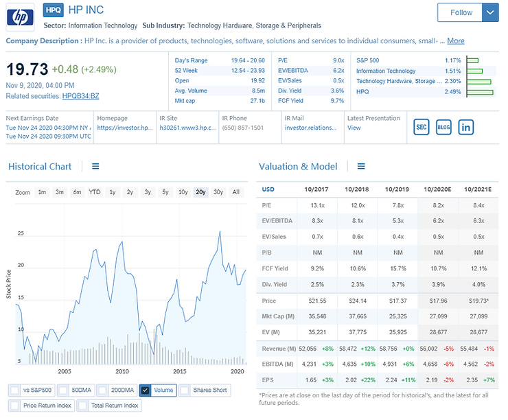Enable the Shares Short checkbox

pyautogui.click(x=185, y=390)
